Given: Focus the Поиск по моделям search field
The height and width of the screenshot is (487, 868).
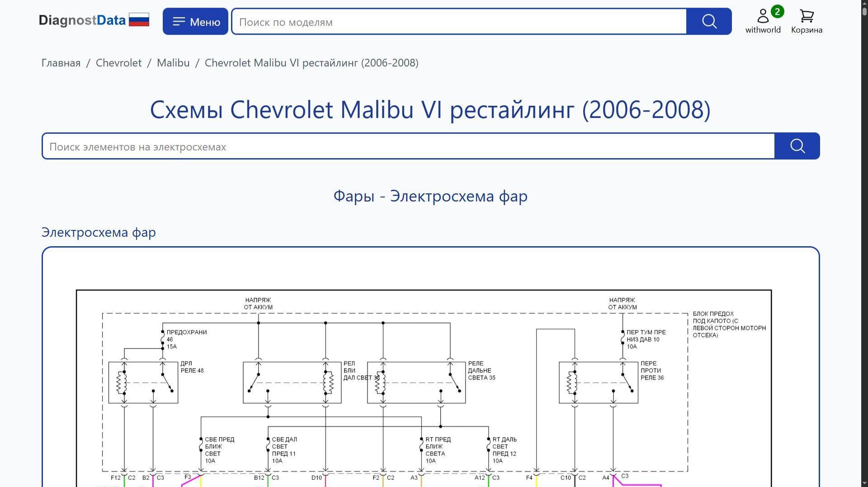Looking at the screenshot, I should pyautogui.click(x=459, y=22).
